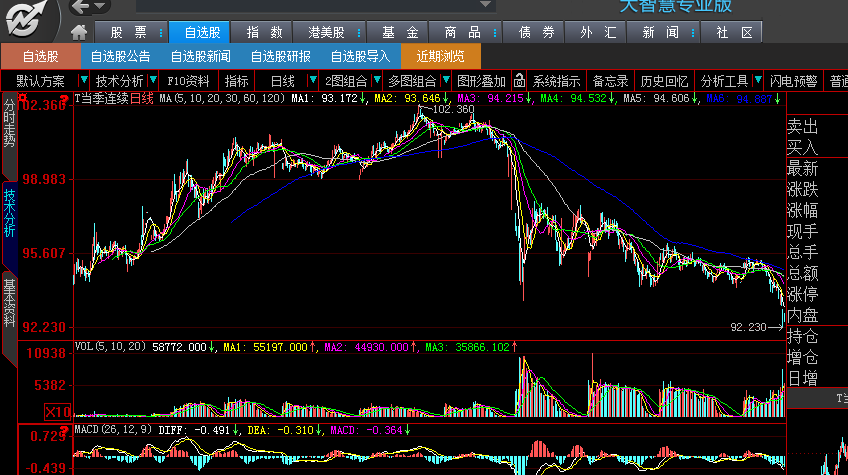Screen dimensions: 848x475
Task: Open the address bar dropdown arrow
Action: [x=486, y=5]
